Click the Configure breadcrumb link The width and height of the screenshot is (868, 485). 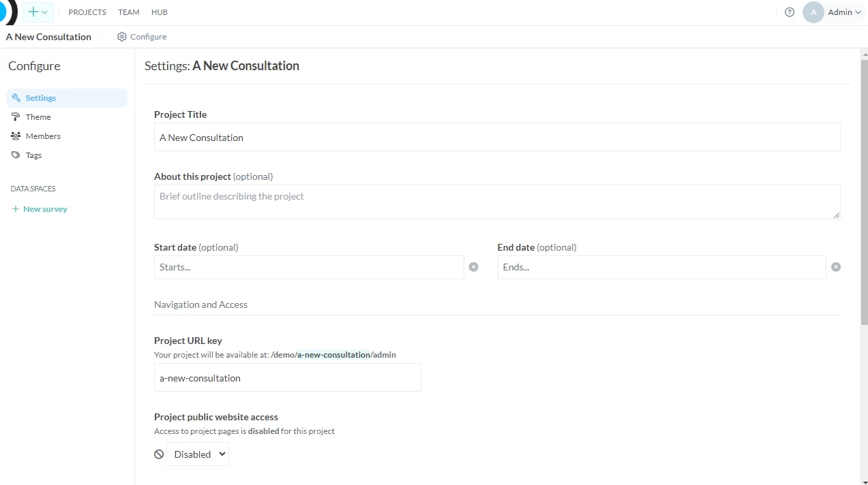tap(148, 37)
